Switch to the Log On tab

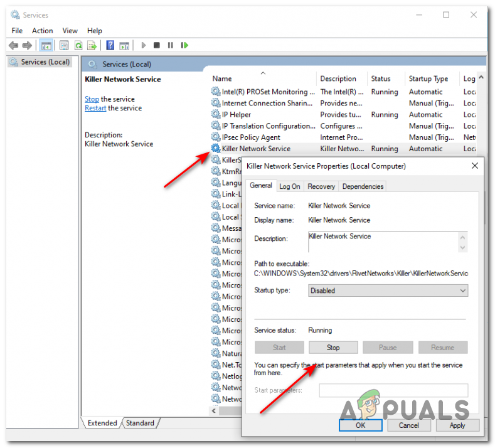tap(290, 186)
